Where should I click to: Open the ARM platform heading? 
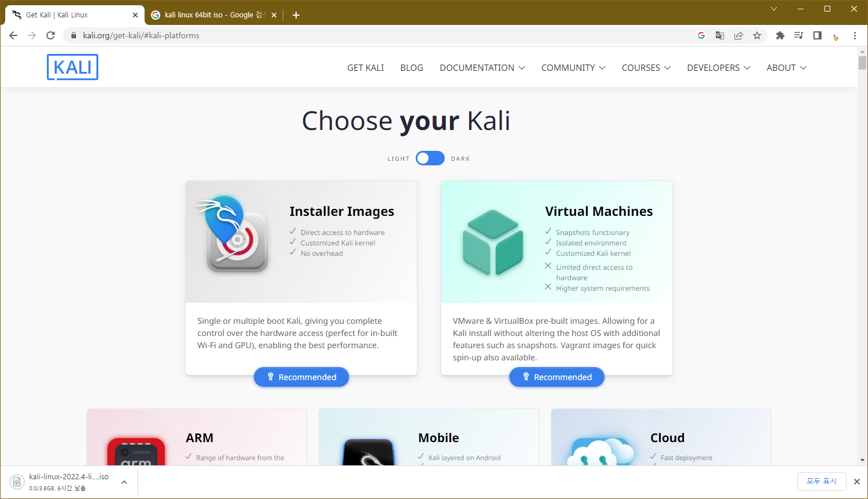click(x=200, y=438)
